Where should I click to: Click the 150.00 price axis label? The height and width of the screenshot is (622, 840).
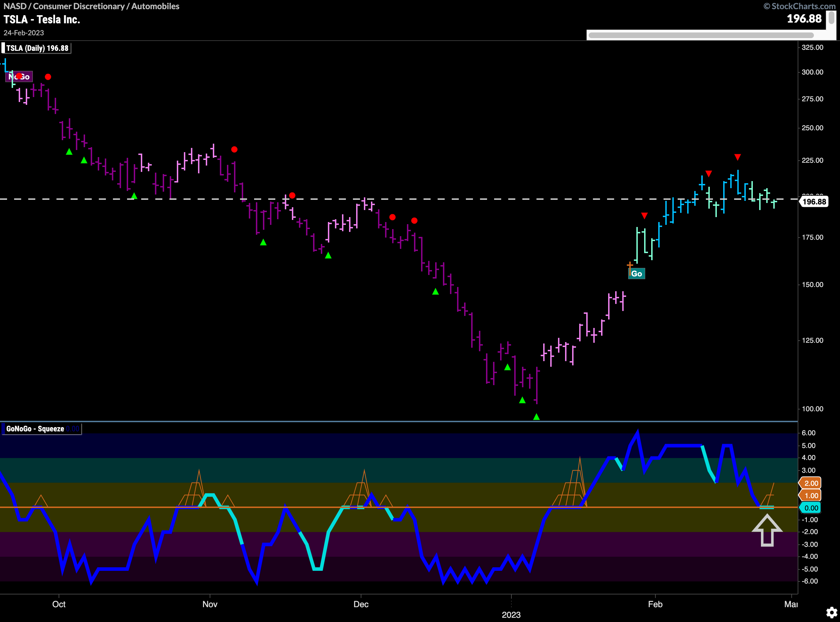tap(812, 285)
